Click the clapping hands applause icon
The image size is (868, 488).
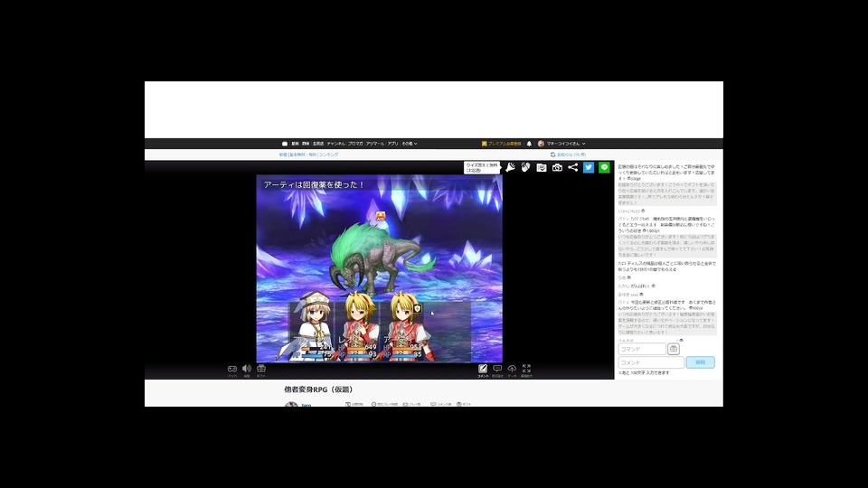[526, 167]
